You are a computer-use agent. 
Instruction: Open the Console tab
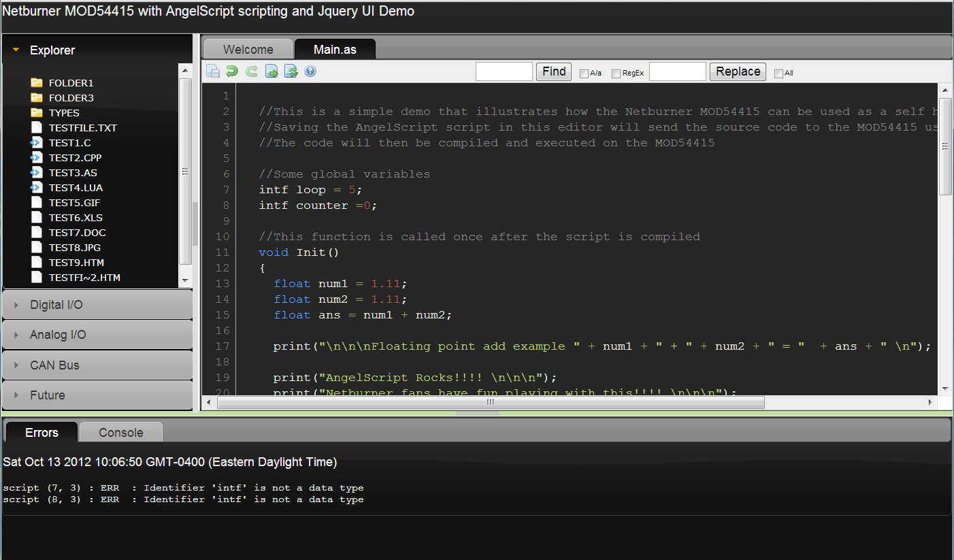[x=120, y=431]
